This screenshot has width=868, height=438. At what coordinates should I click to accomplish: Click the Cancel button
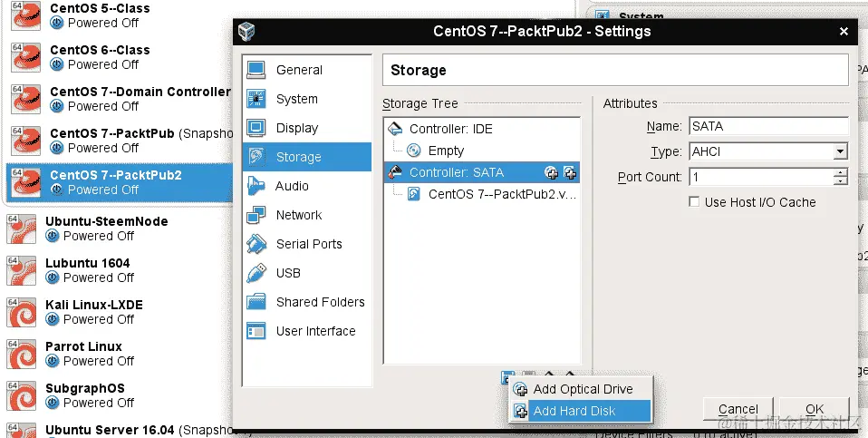pyautogui.click(x=738, y=409)
